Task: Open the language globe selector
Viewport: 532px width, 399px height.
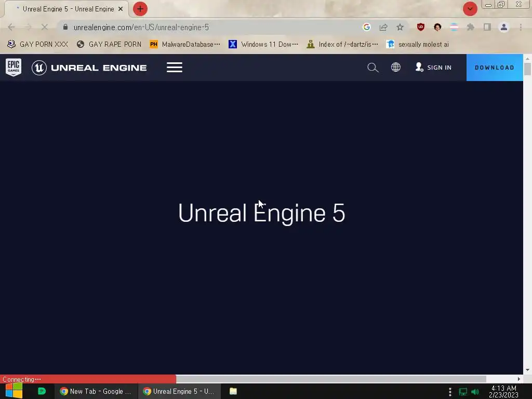Action: tap(395, 67)
